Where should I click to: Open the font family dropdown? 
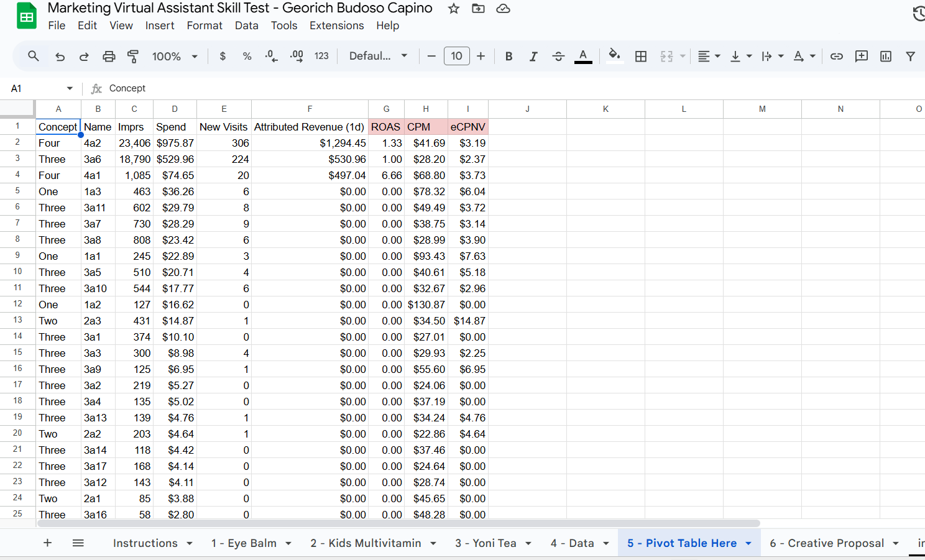378,56
